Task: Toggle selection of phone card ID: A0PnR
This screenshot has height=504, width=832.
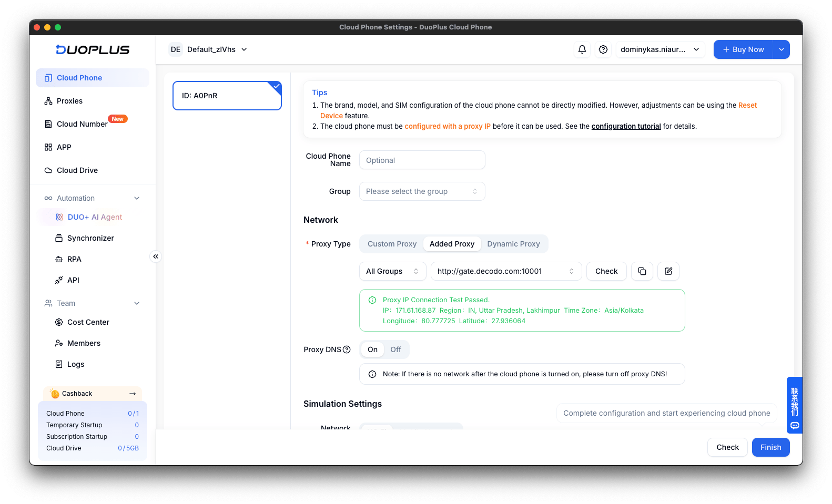Action: 227,96
